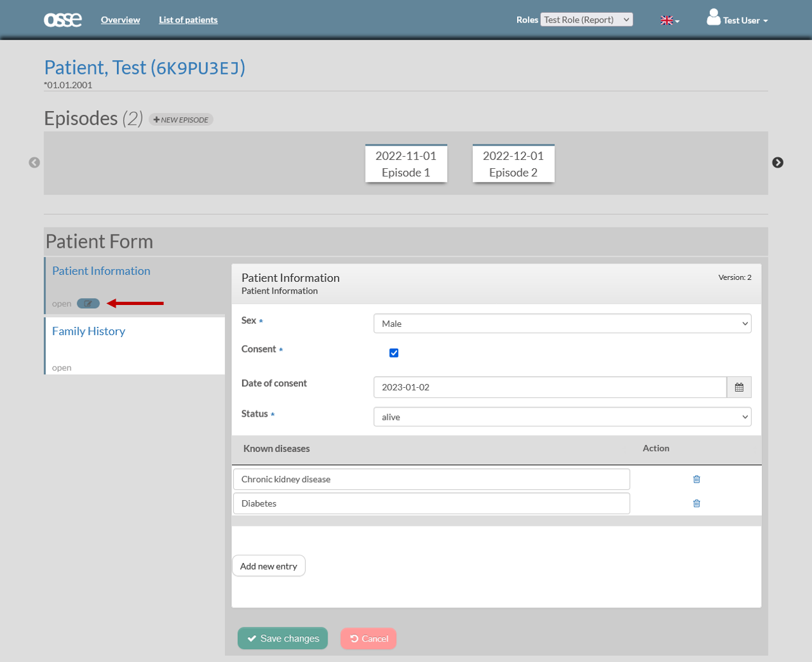The image size is (812, 662).
Task: Expand the Status dropdown
Action: (562, 417)
